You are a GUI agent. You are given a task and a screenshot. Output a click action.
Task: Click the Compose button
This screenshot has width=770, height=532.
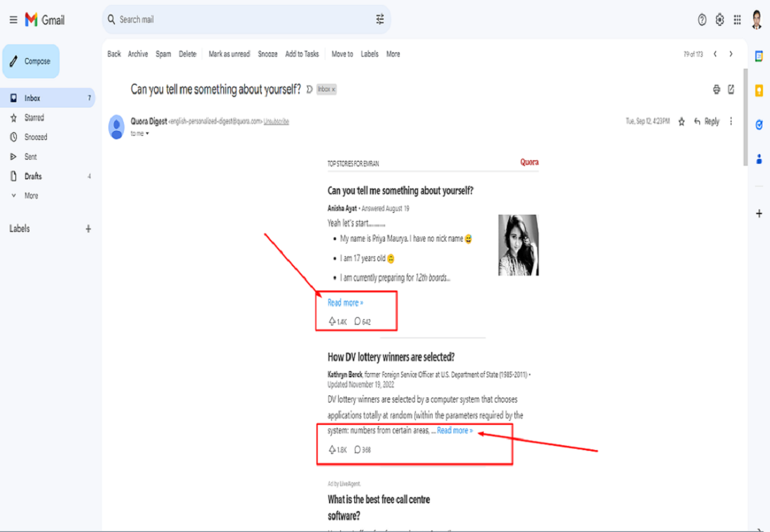31,61
